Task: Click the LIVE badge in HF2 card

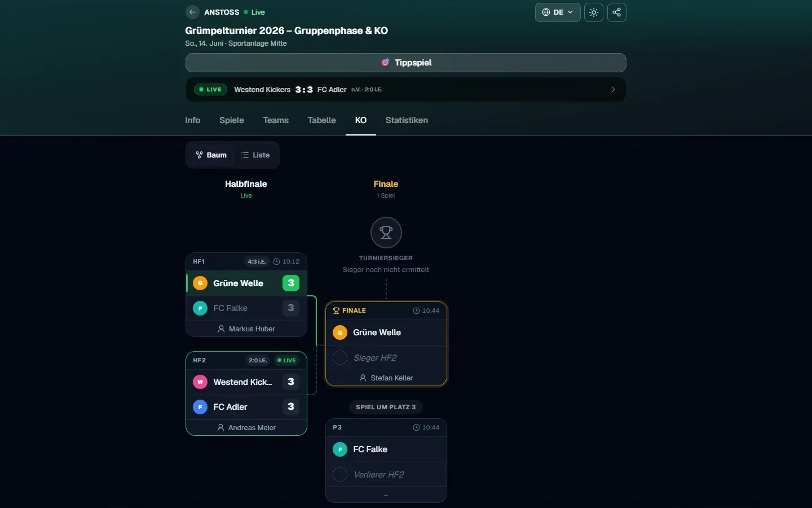Action: tap(286, 361)
